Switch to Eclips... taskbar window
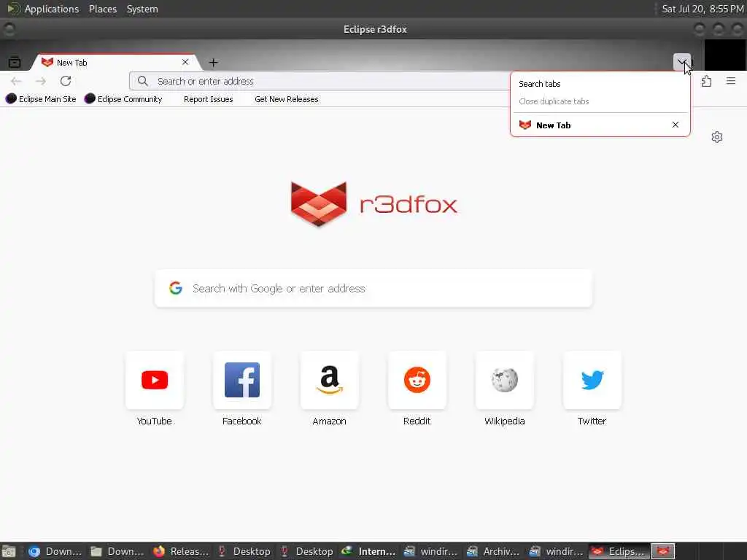Viewport: 747px width, 560px height. (619, 551)
